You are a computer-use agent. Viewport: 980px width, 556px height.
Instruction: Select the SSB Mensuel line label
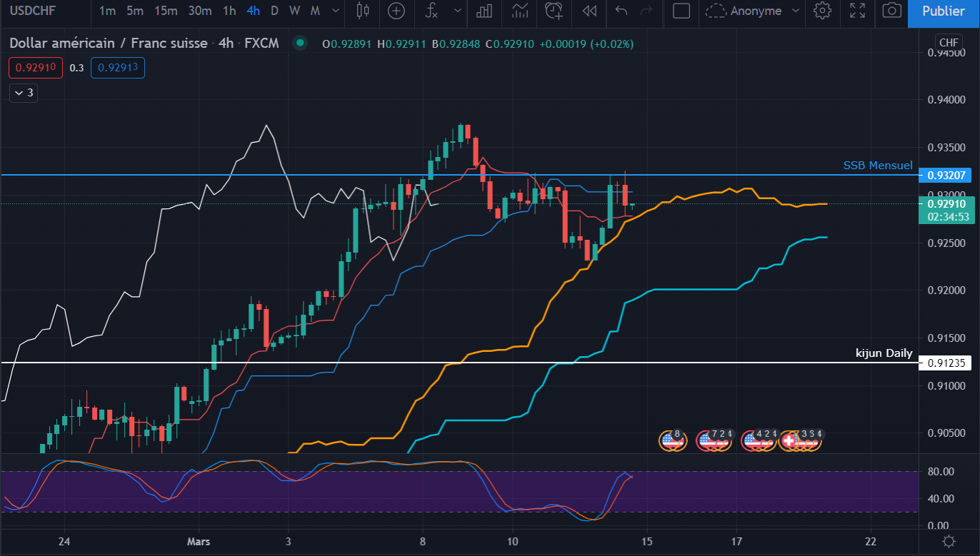tap(878, 166)
